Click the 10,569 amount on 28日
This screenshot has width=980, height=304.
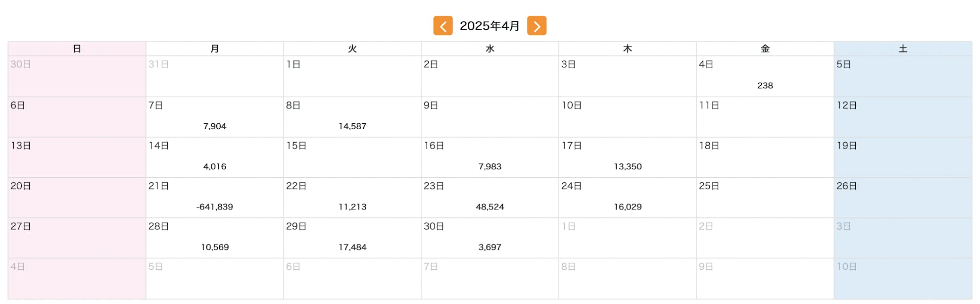pos(214,247)
